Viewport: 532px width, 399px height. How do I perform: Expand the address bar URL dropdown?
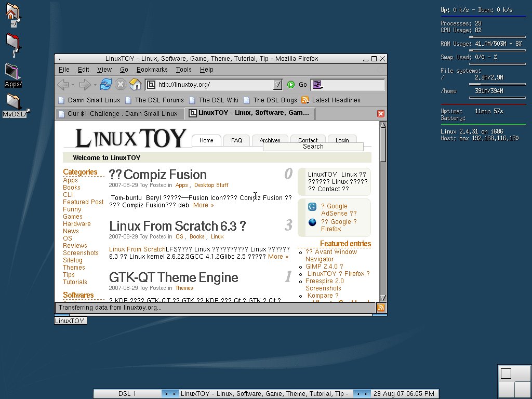pyautogui.click(x=277, y=85)
